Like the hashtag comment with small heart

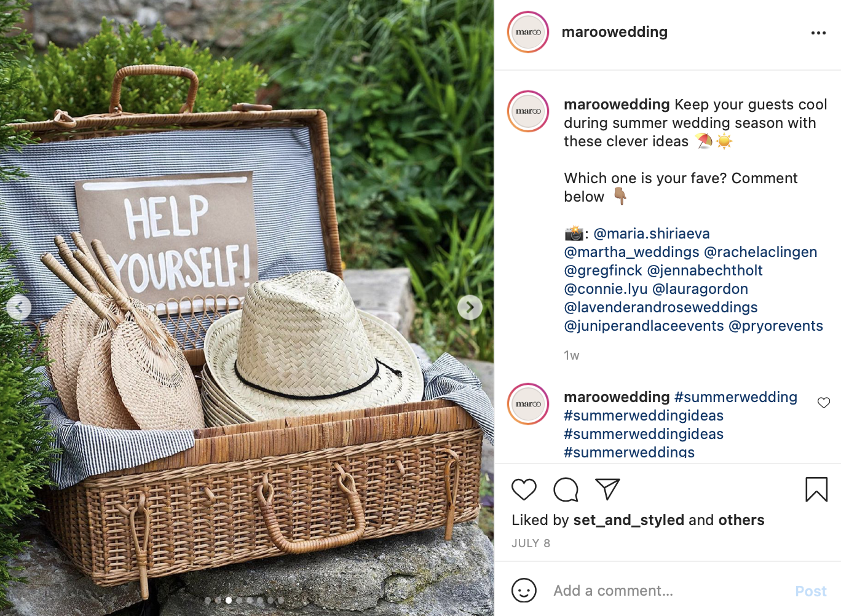point(824,403)
